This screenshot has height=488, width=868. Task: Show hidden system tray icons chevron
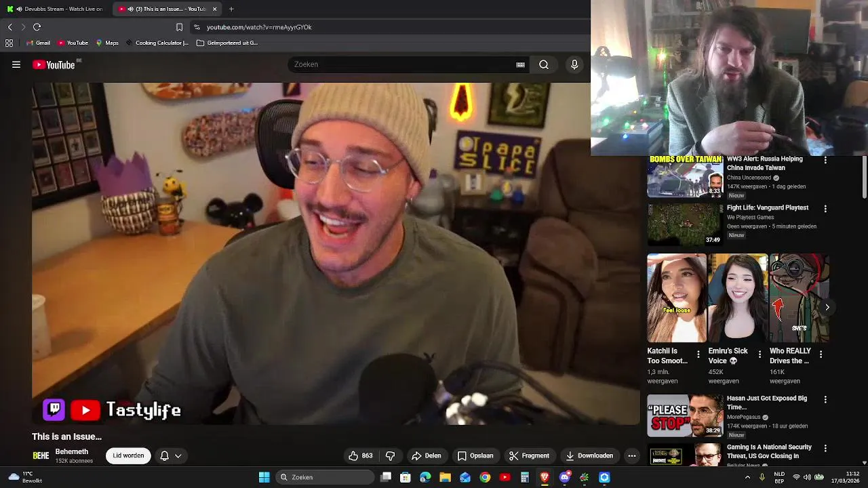pos(747,477)
